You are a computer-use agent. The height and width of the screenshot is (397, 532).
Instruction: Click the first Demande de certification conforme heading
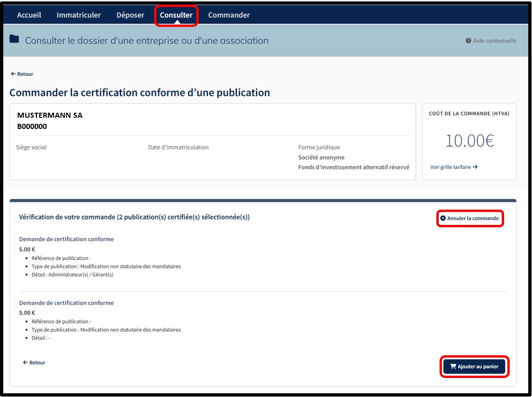click(66, 239)
